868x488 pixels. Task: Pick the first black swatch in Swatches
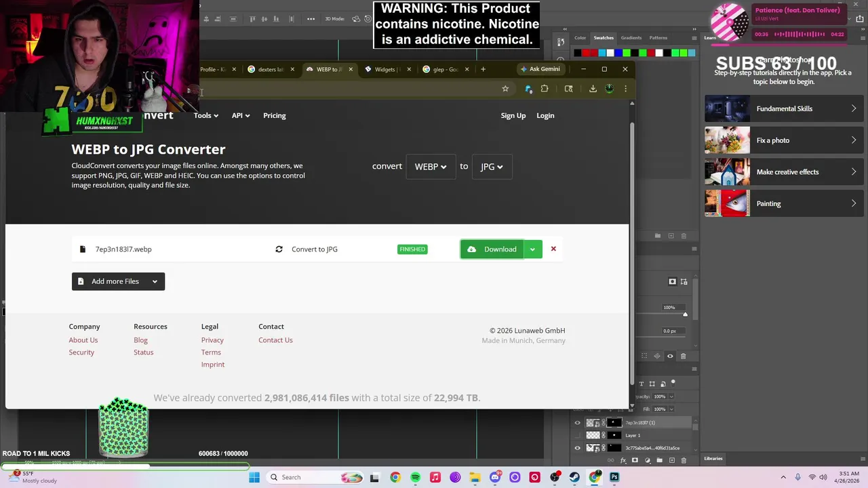tap(578, 53)
